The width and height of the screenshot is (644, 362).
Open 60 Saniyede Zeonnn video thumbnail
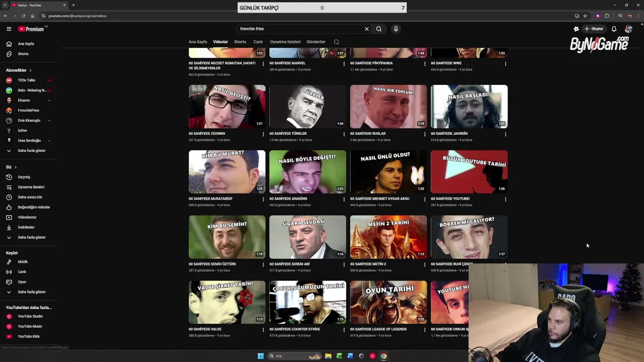pos(227,107)
